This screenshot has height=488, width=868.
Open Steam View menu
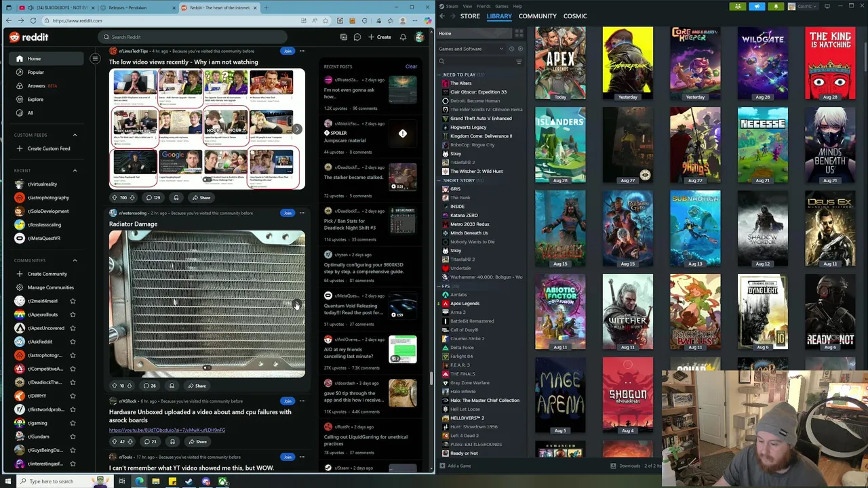tap(467, 6)
